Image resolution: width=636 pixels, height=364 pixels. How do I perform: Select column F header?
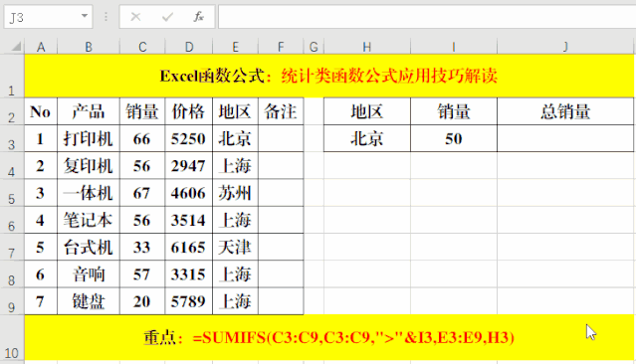click(281, 47)
